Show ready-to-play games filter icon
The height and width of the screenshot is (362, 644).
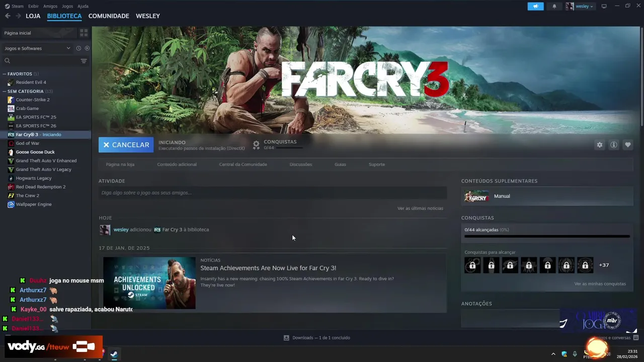click(87, 48)
